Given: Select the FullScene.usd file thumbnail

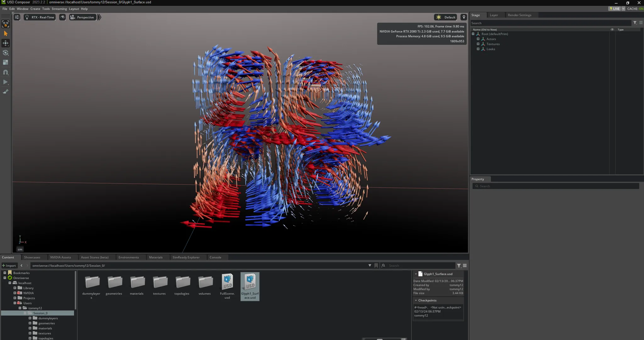Looking at the screenshot, I should tap(227, 282).
